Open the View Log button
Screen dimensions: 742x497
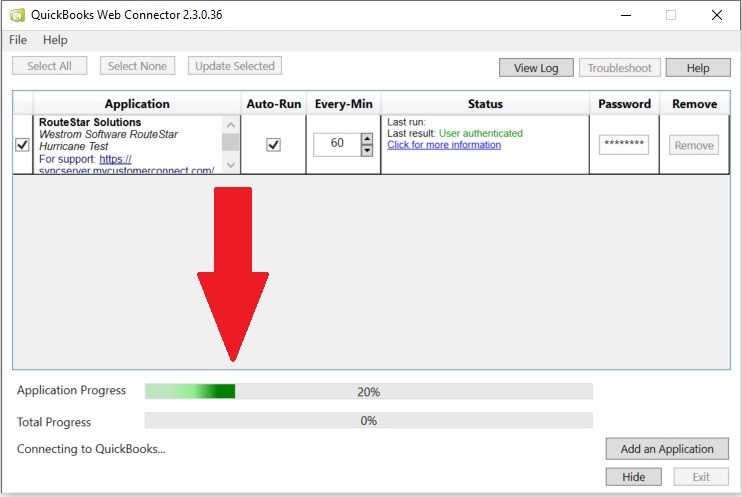[536, 68]
